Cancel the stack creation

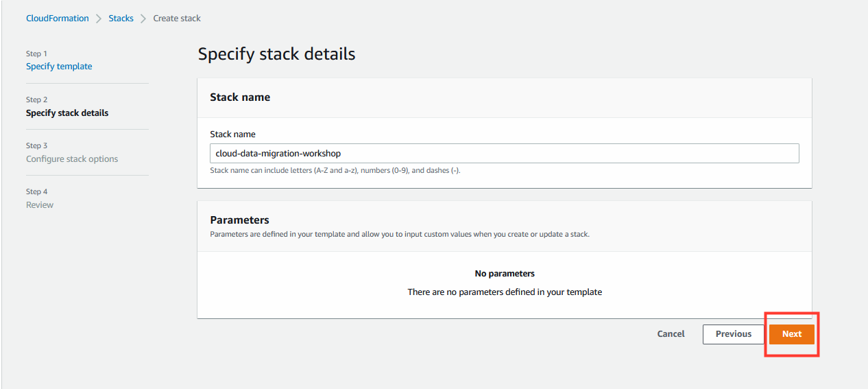(x=671, y=334)
